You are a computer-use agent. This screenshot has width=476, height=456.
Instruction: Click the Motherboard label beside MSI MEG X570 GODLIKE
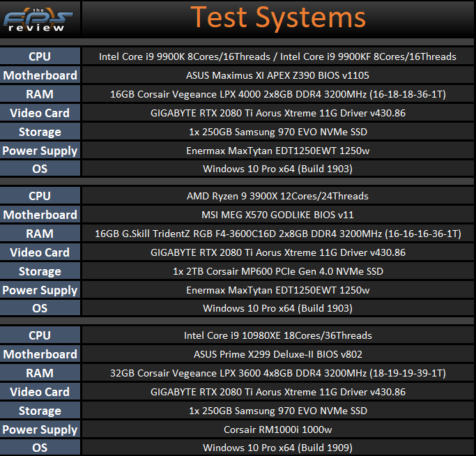coord(40,215)
